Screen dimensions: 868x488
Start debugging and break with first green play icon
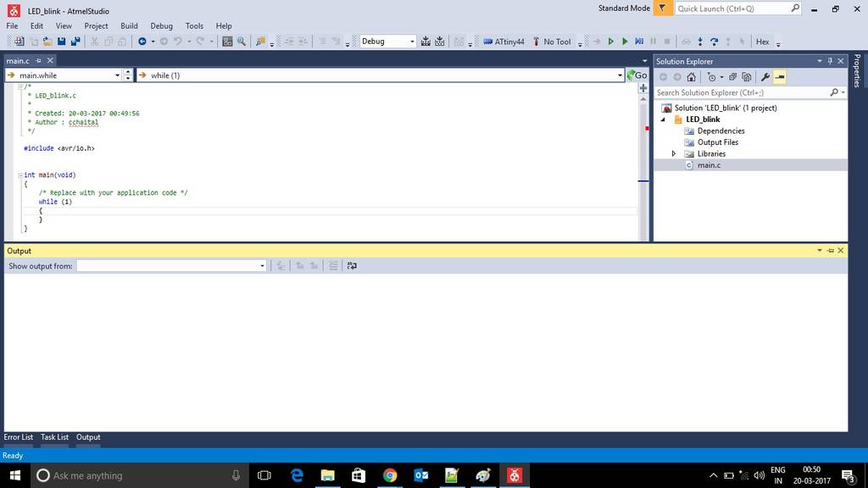point(610,42)
